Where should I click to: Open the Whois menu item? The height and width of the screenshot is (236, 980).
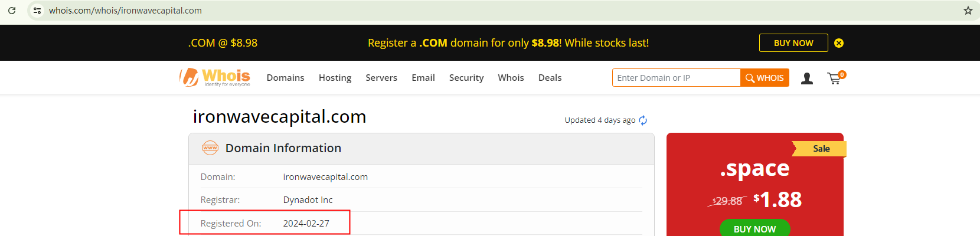pyautogui.click(x=511, y=78)
